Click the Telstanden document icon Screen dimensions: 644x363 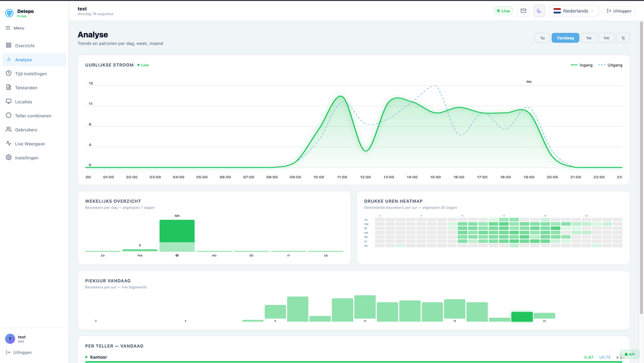[9, 88]
